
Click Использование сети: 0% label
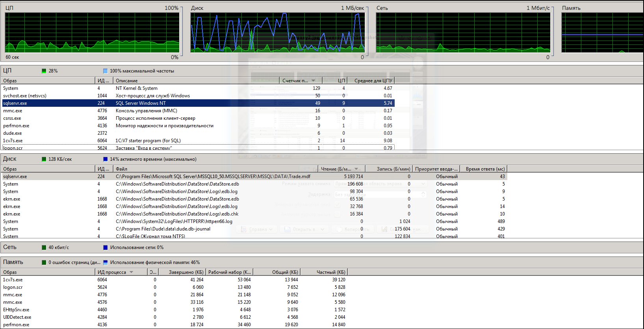click(x=137, y=247)
